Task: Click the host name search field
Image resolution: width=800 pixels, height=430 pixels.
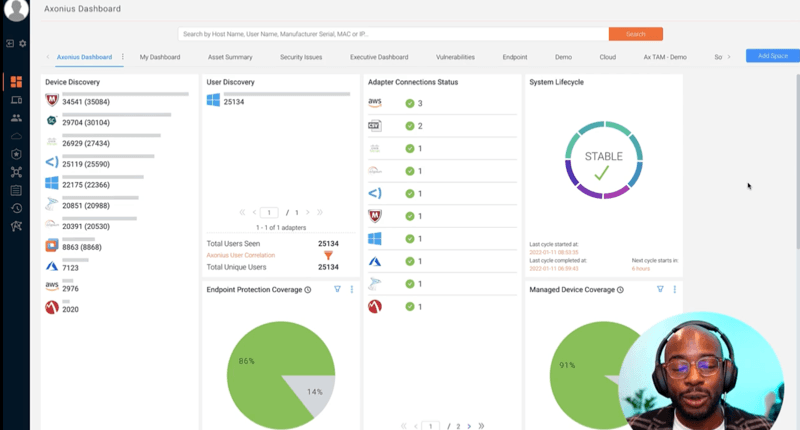Action: click(390, 34)
